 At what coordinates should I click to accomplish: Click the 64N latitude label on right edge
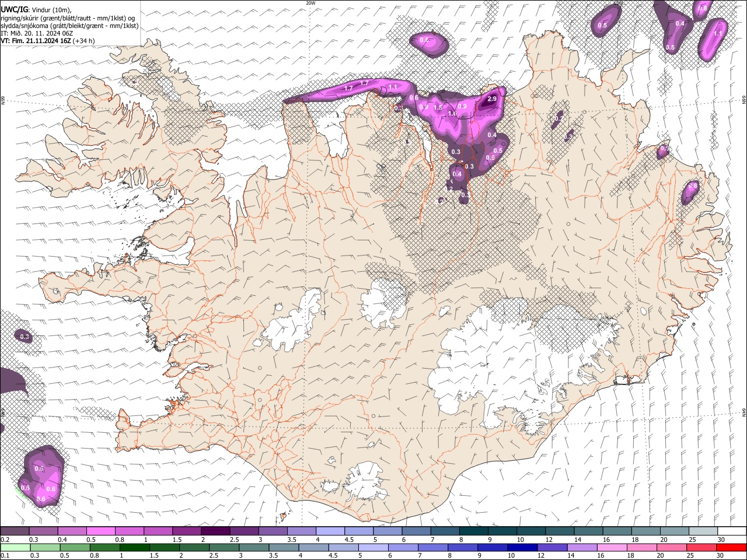tap(744, 412)
